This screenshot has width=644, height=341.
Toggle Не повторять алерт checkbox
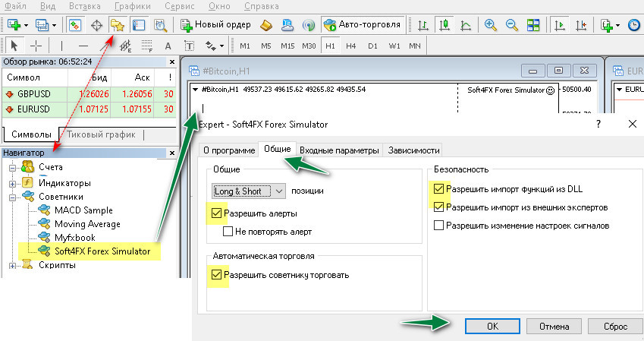tap(228, 231)
